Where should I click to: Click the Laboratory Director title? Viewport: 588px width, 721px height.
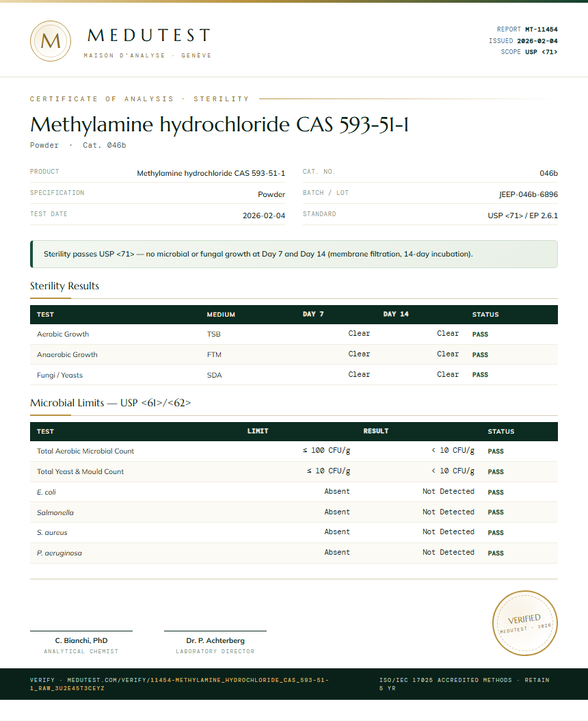tap(215, 651)
